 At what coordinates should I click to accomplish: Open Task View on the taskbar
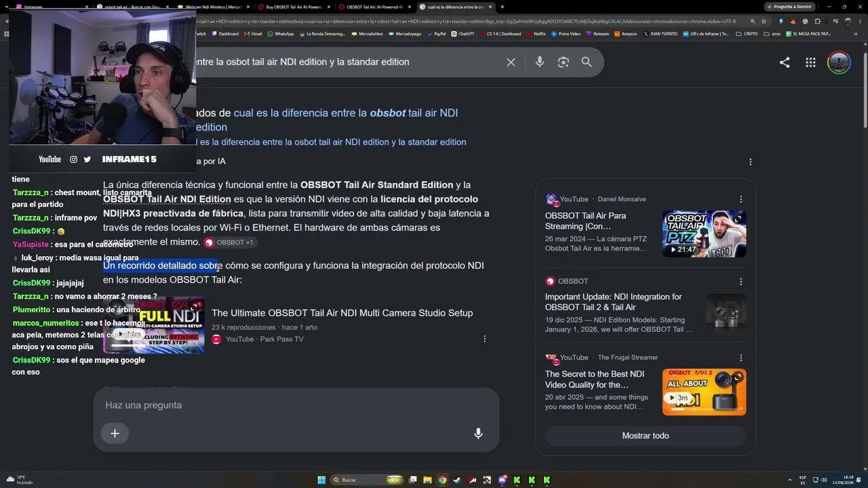412,480
